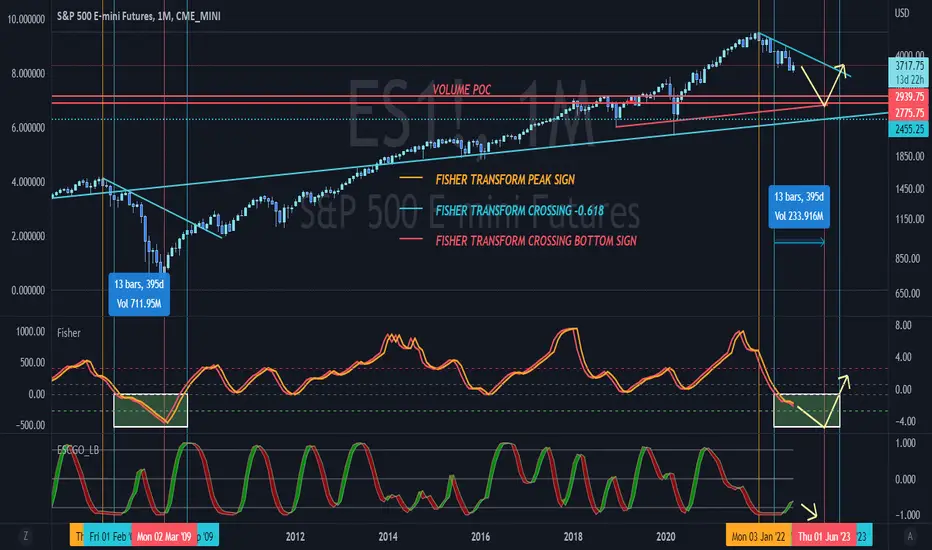The height and width of the screenshot is (550, 932).
Task: Click the 4.000000 left axis value
Action: 28,182
